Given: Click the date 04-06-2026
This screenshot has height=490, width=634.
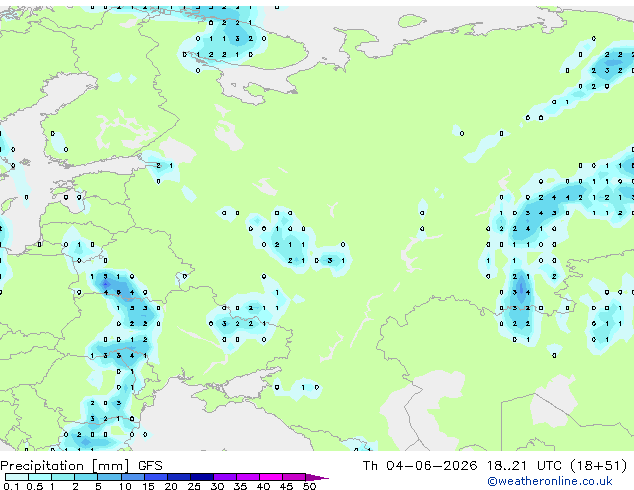Looking at the screenshot, I should pyautogui.click(x=431, y=466).
